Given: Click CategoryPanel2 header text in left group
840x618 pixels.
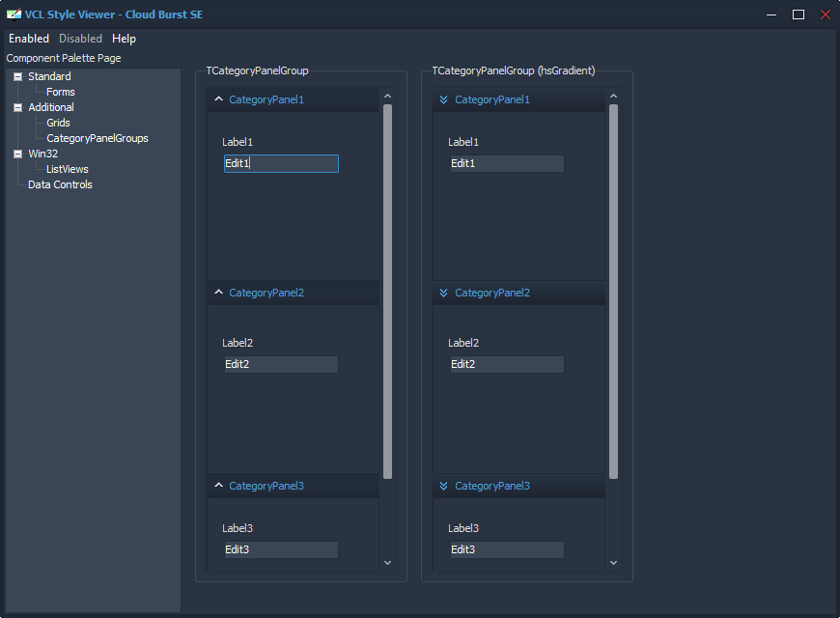Looking at the screenshot, I should [266, 293].
